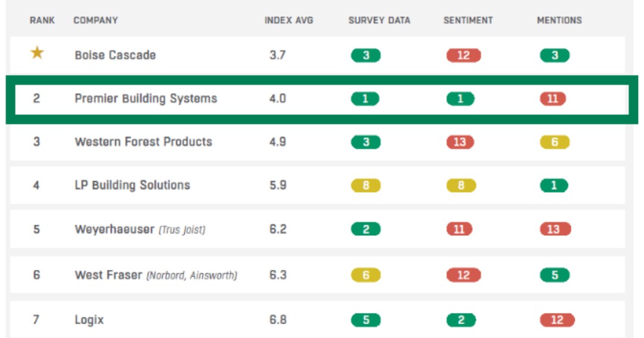Click Boise Cascade index average 3.7
Viewport: 644px width, 338px height.
(278, 55)
